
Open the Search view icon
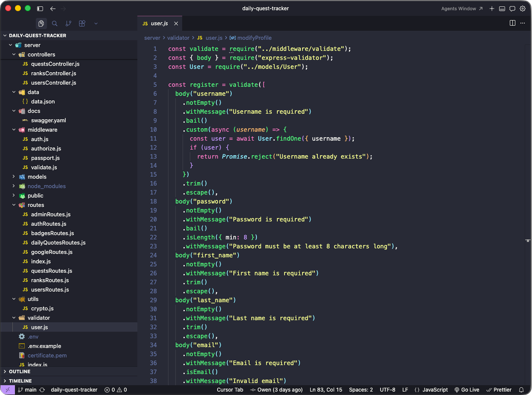click(x=55, y=23)
